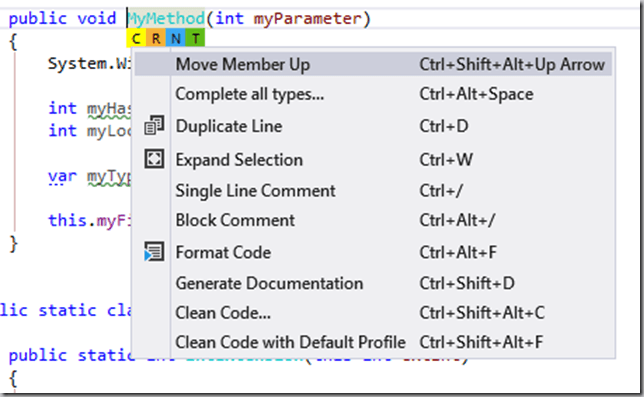The width and height of the screenshot is (644, 397).
Task: Select Complete all types... menu entry
Action: (x=373, y=94)
